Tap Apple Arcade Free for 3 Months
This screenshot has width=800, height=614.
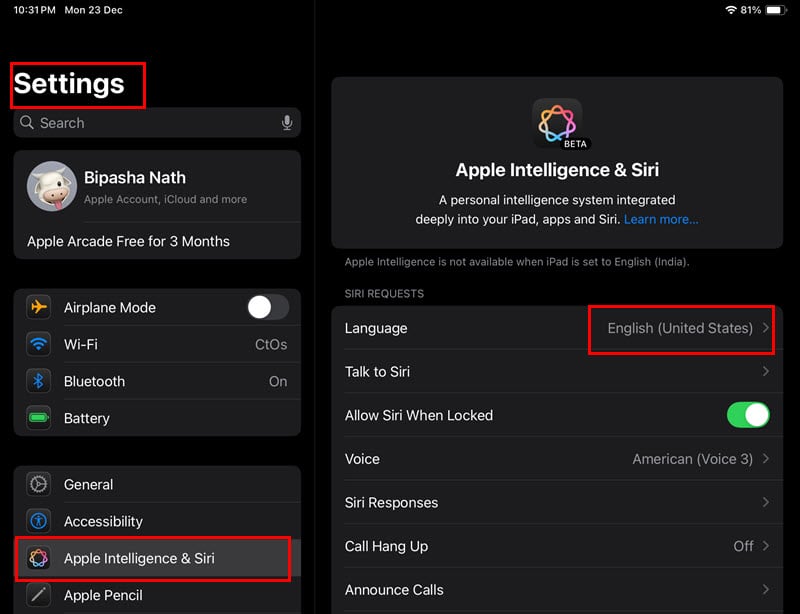click(x=128, y=241)
